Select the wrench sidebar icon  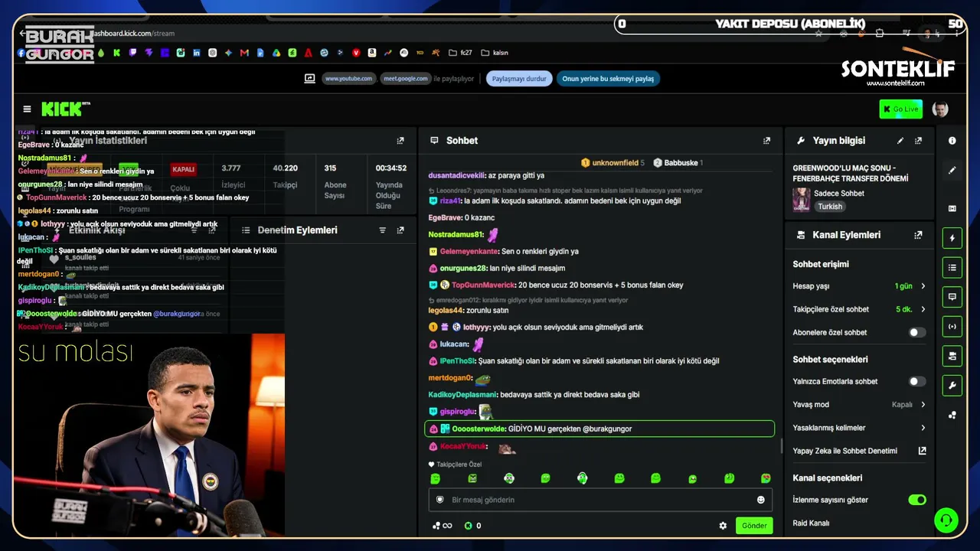952,386
